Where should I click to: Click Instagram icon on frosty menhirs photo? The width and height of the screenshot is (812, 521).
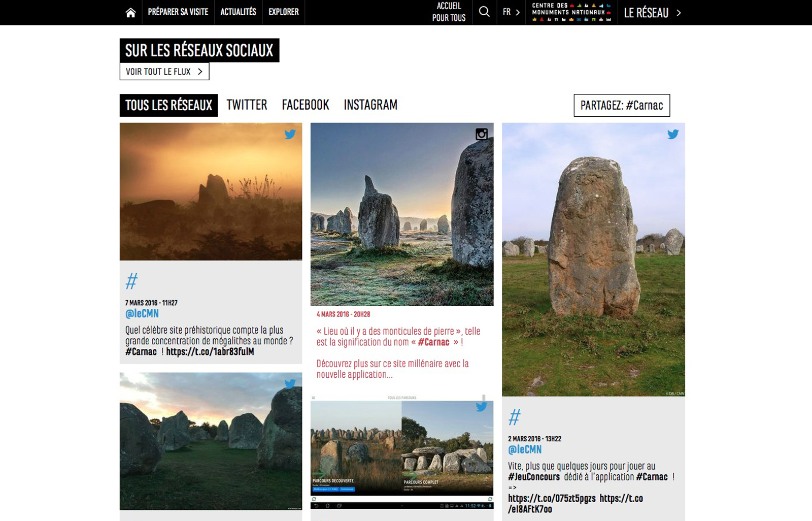[482, 134]
